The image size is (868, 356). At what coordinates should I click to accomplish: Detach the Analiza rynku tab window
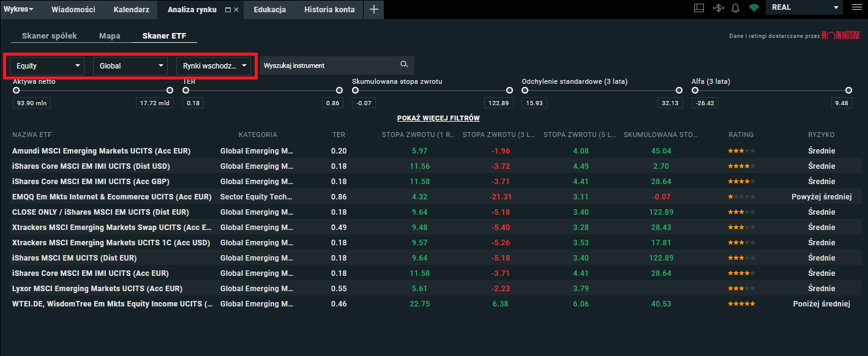point(228,10)
